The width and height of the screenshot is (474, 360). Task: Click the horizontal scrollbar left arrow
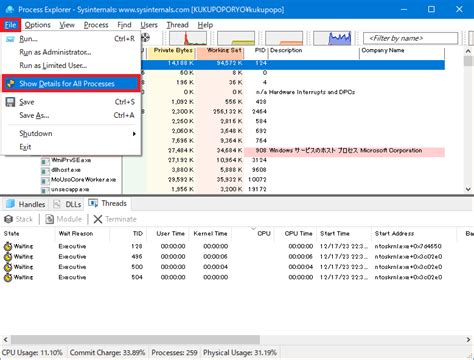point(5,340)
